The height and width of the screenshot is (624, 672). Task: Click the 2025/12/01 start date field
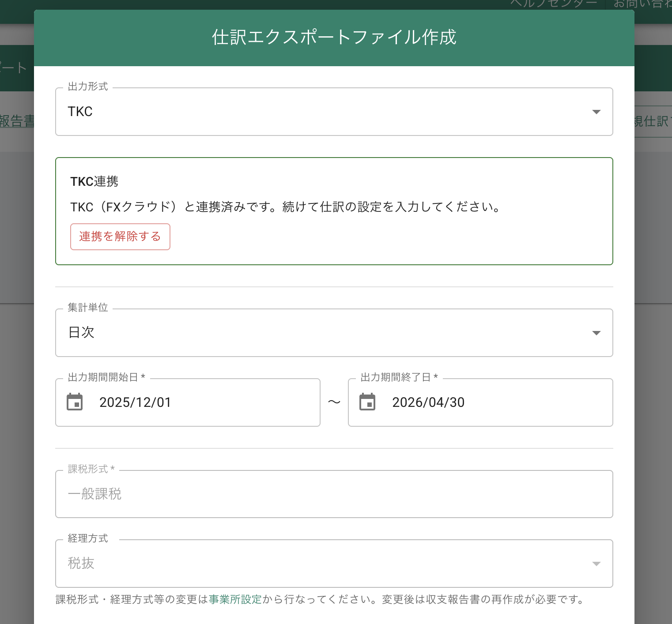[188, 402]
